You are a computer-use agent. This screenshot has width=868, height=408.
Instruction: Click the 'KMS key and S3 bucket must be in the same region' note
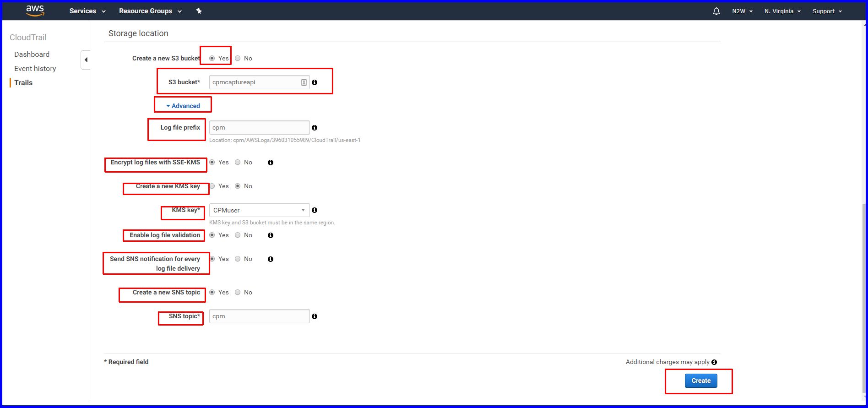pos(272,223)
